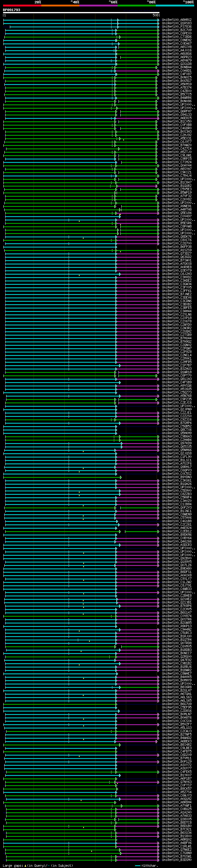The width and height of the screenshot is (197, 868).
Task: Click the UniRef100_C9B6A3 entry
Action: pos(177,436)
